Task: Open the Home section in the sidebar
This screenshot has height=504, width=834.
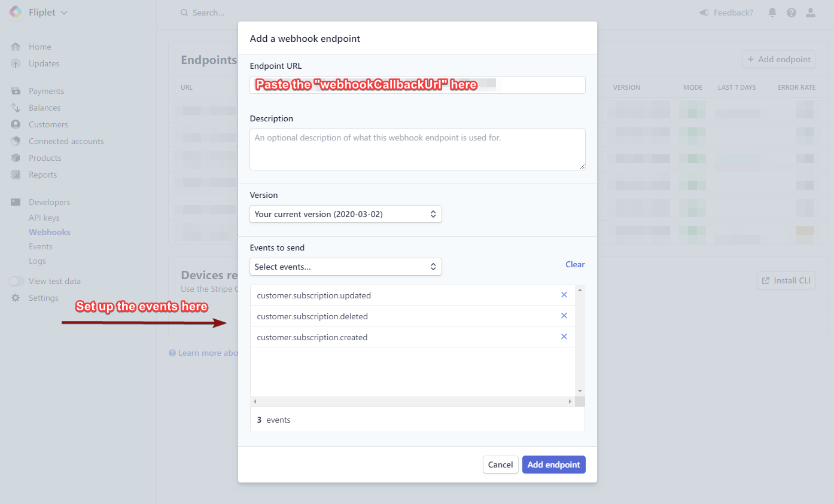Action: 39,46
